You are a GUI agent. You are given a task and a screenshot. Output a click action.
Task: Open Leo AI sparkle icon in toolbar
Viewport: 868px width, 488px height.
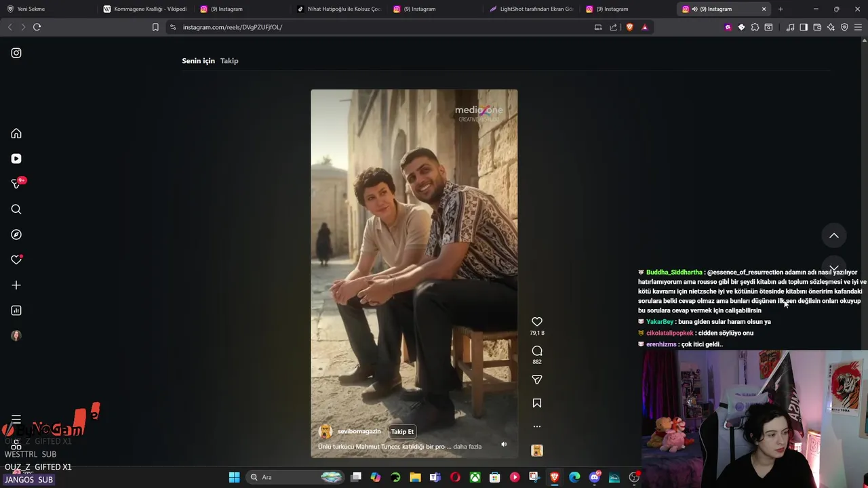click(831, 27)
